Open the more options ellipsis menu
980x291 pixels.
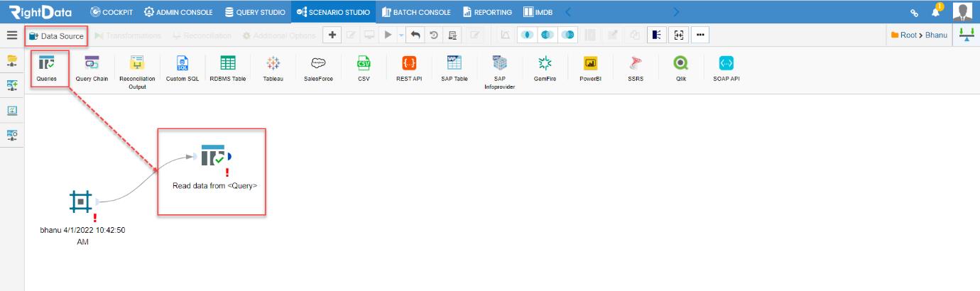click(x=699, y=35)
